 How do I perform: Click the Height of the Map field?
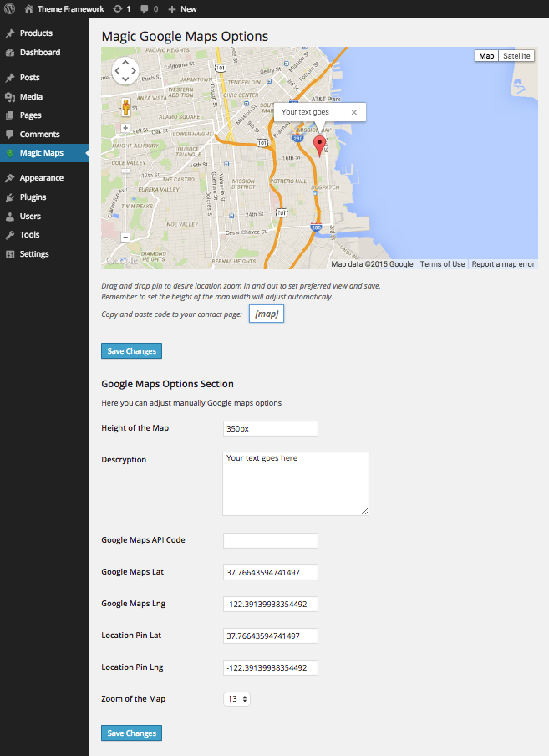pyautogui.click(x=270, y=429)
